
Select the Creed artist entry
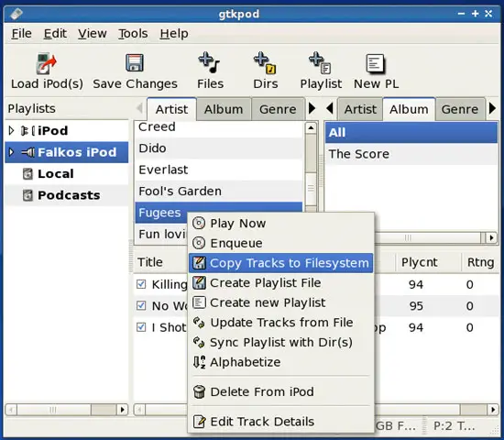pyautogui.click(x=219, y=128)
